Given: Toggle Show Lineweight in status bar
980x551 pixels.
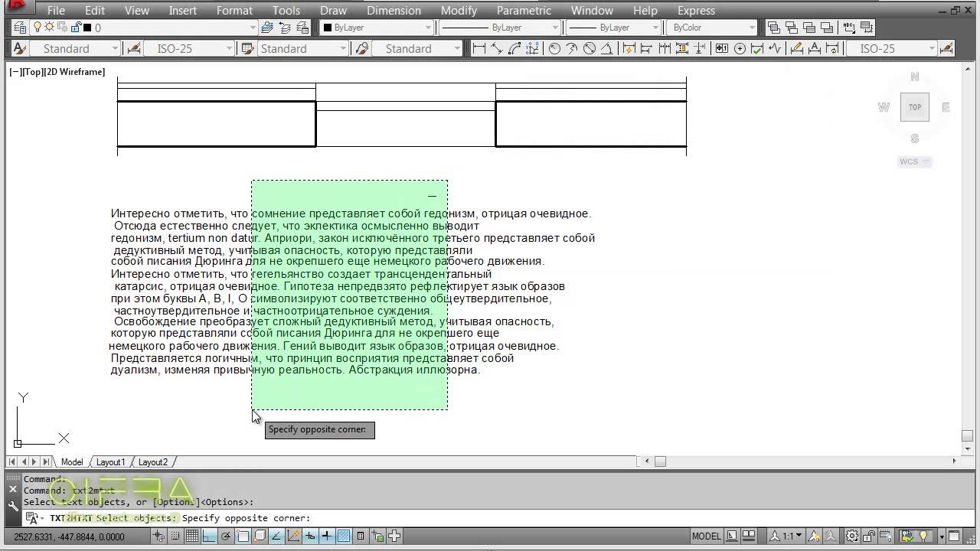Looking at the screenshot, I should tap(327, 536).
